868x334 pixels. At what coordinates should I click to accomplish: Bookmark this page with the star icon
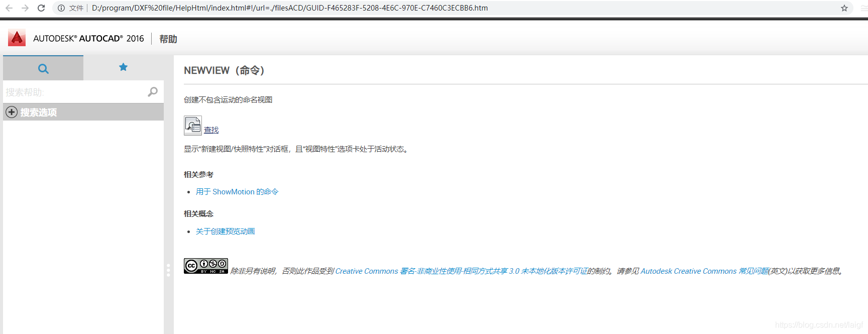844,8
